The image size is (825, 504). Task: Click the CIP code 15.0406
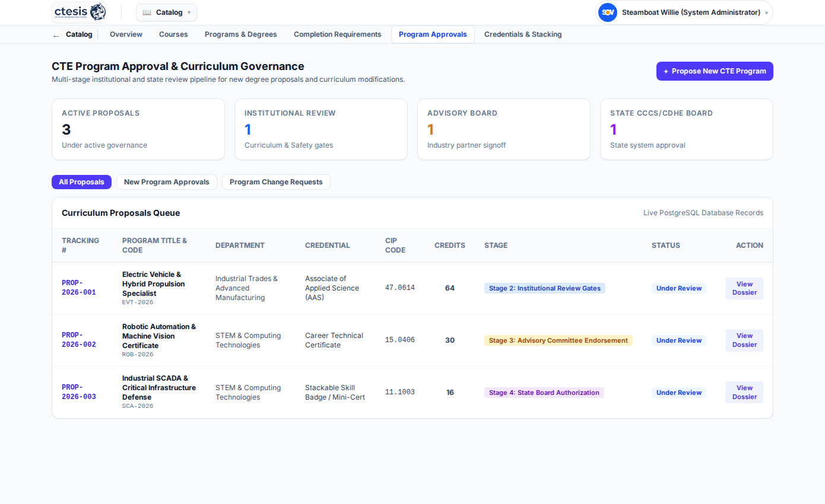click(x=400, y=340)
